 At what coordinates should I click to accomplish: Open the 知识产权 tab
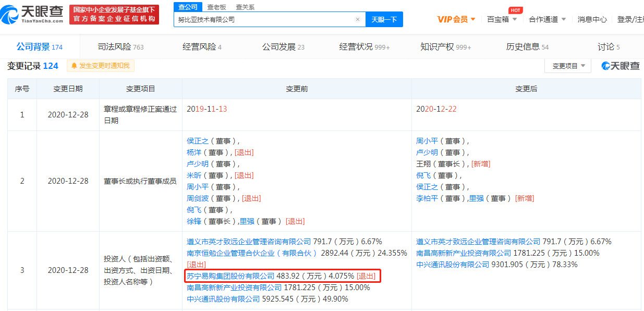(446, 47)
